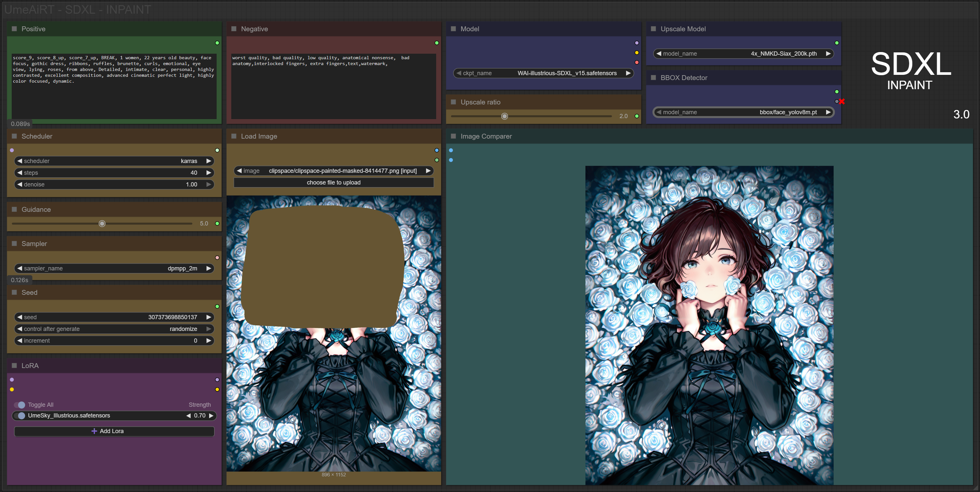Click the red X on BBOX Detector output
This screenshot has width=980, height=492.
click(x=842, y=101)
